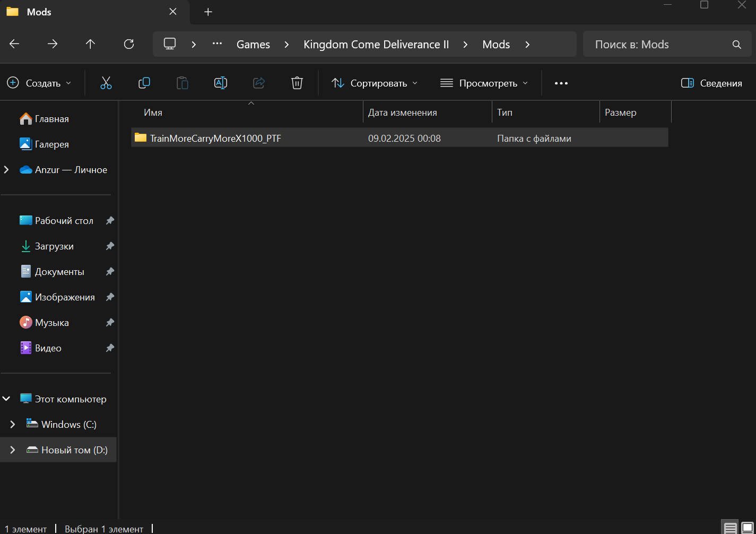Click Kingdom Come Deliverance II breadcrumb
Screen dimensions: 756x534
tap(376, 44)
